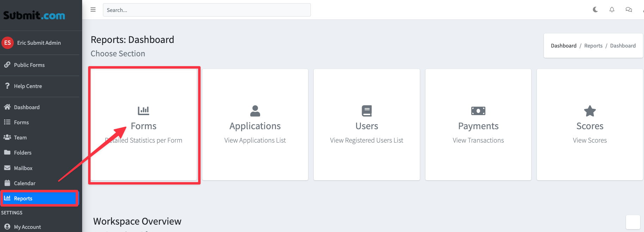Open notifications bell icon
Image resolution: width=644 pixels, height=232 pixels.
click(612, 10)
